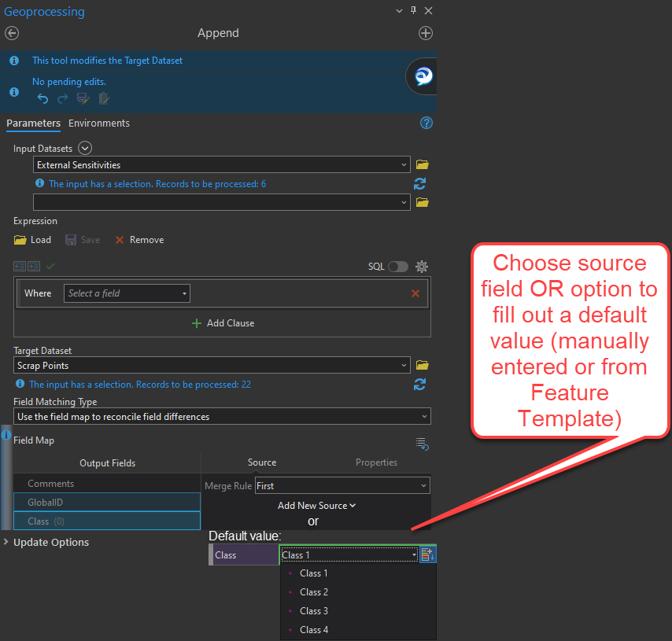Viewport: 672px width, 641px height.
Task: Click the Discard edits icon
Action: (x=103, y=98)
